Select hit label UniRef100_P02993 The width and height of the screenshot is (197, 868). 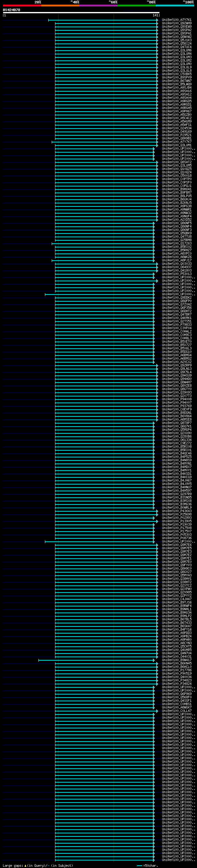pos(176,518)
